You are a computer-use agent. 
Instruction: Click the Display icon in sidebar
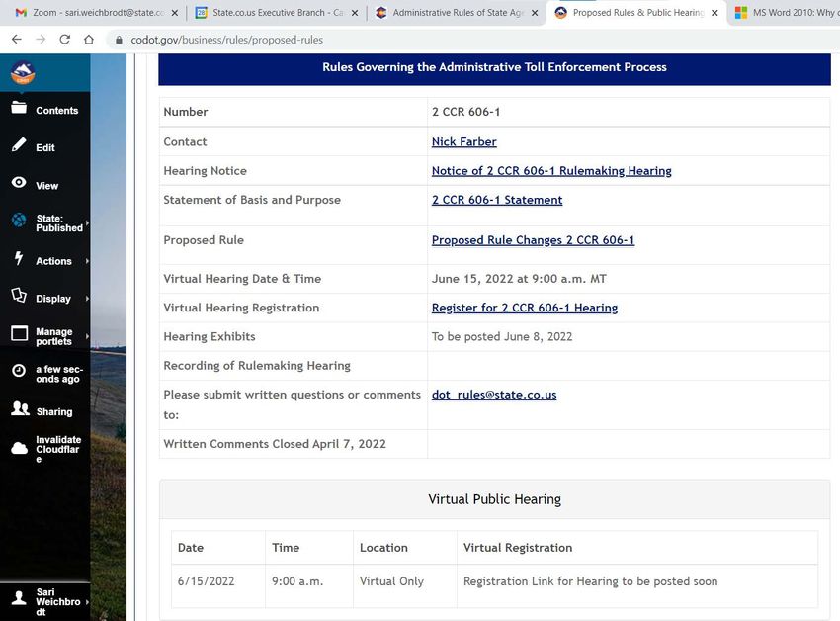click(19, 295)
